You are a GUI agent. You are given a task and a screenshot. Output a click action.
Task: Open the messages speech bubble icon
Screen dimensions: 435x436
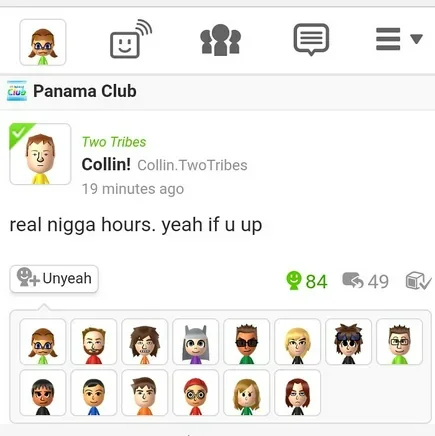311,39
